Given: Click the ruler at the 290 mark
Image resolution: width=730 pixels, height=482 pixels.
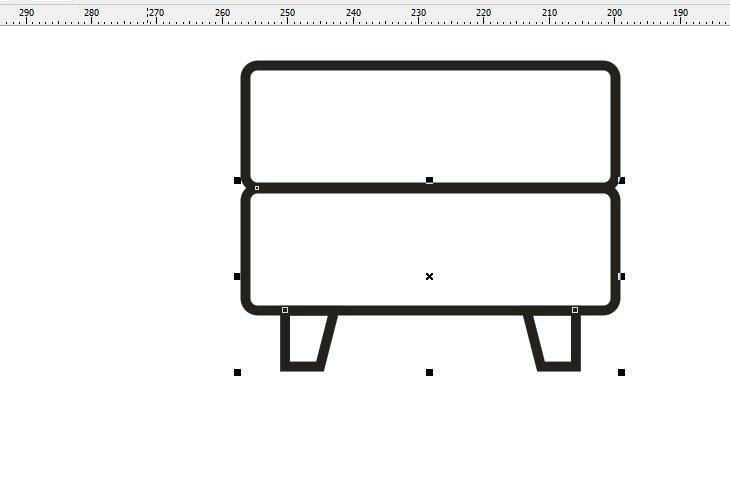Looking at the screenshot, I should point(27,13).
